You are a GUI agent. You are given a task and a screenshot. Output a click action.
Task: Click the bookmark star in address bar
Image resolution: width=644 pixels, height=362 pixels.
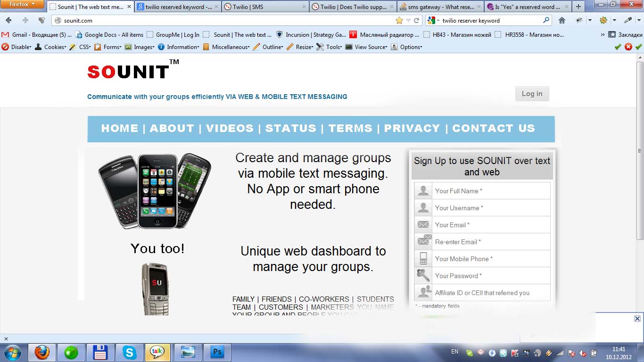click(399, 20)
